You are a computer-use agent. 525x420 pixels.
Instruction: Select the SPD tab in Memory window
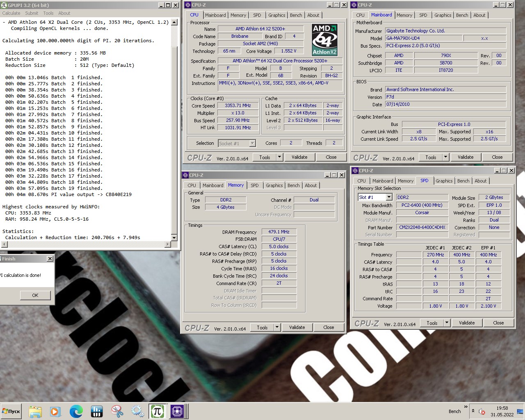coord(254,185)
